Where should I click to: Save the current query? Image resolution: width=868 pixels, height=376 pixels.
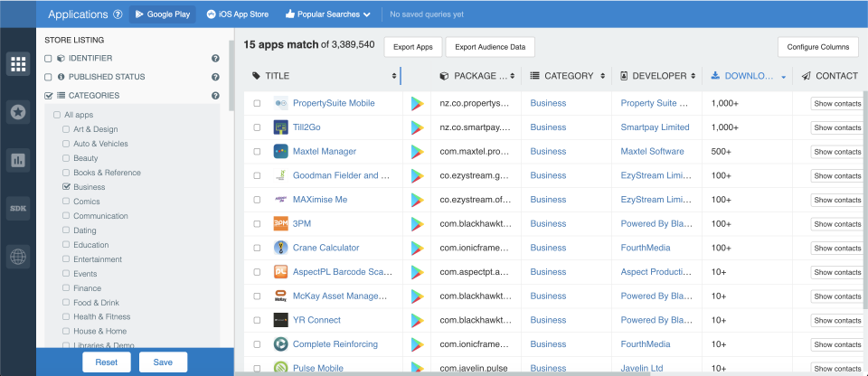[163, 362]
